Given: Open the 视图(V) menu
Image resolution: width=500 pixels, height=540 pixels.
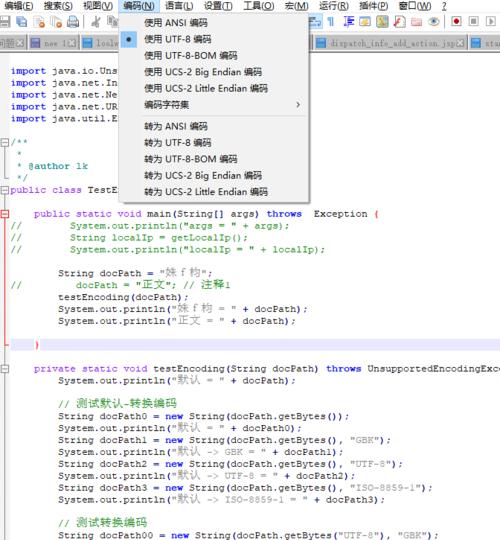Looking at the screenshot, I should pos(98,6).
